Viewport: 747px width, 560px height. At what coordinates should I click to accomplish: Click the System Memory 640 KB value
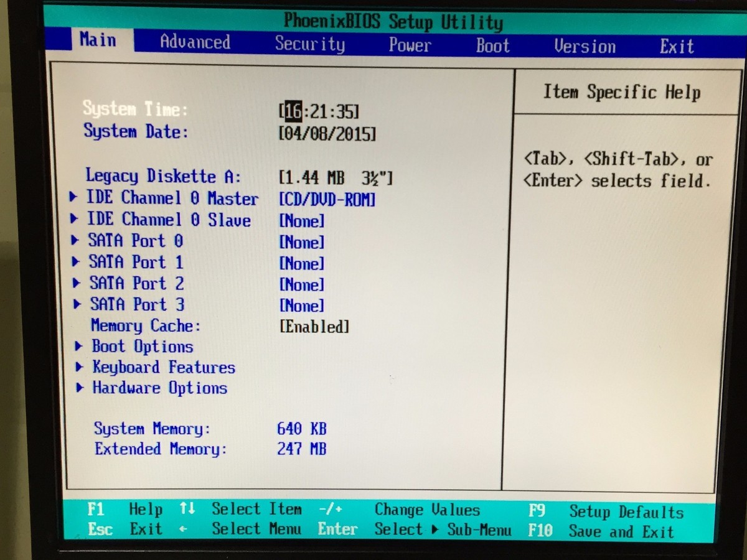click(x=301, y=429)
